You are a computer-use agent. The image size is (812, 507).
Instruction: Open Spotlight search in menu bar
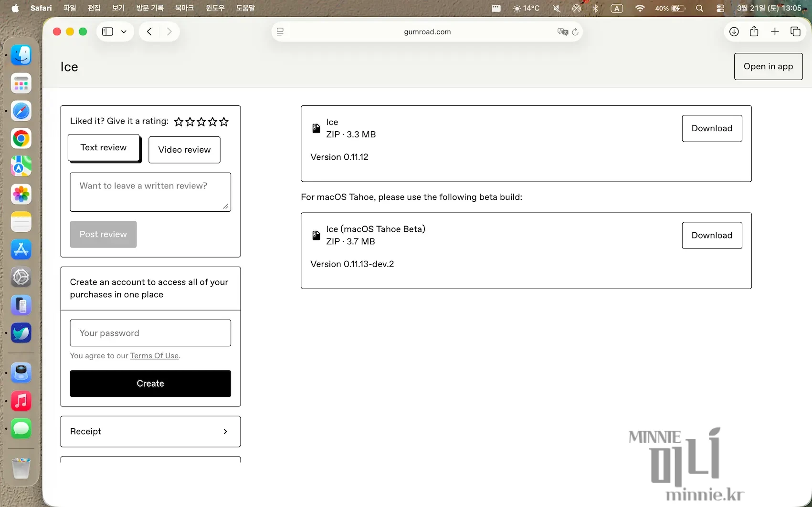point(699,8)
